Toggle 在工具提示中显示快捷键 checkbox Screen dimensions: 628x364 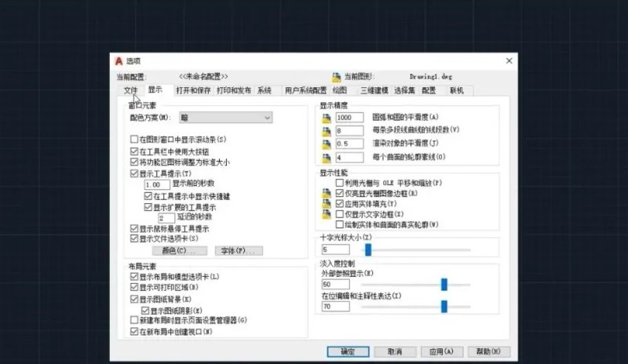148,196
